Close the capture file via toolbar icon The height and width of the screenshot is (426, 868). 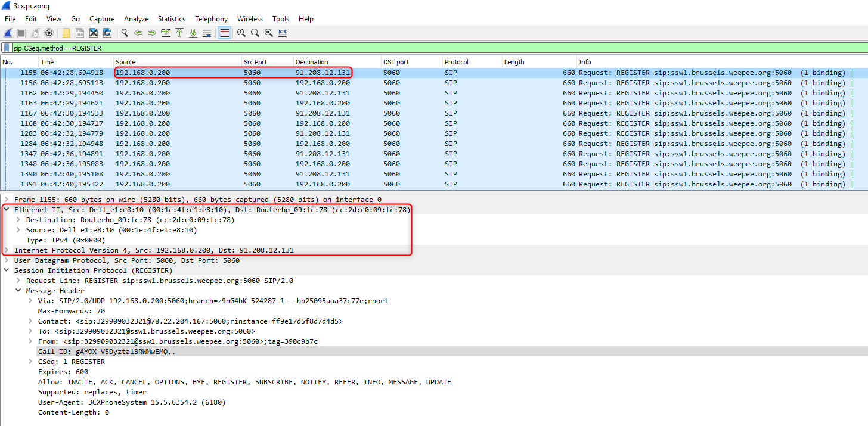point(94,33)
